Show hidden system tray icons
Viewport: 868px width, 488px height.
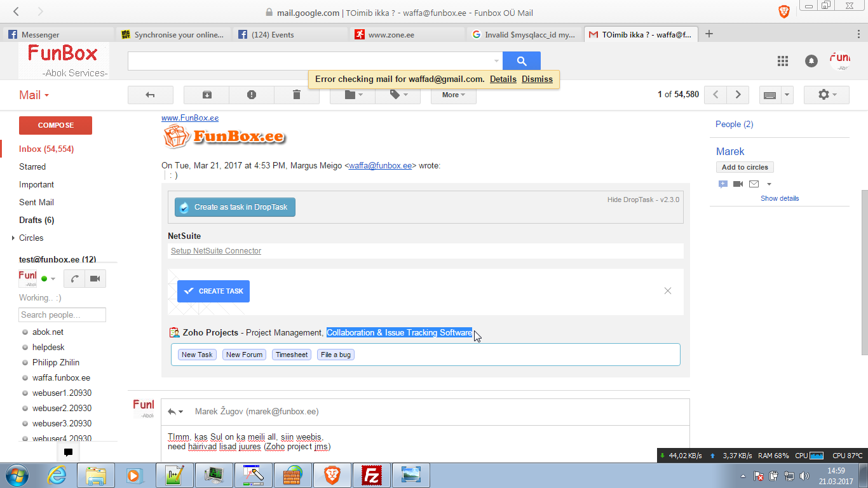(x=743, y=476)
